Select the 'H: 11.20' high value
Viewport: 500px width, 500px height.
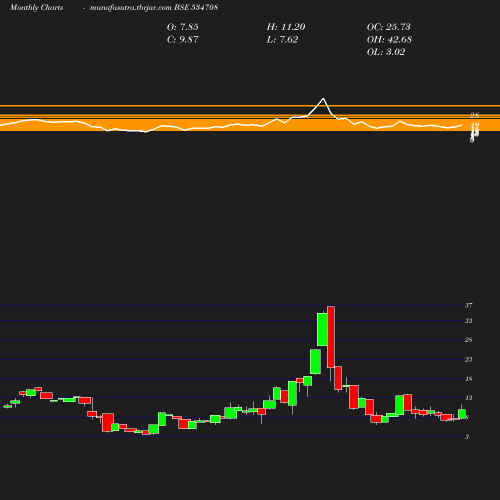(286, 27)
